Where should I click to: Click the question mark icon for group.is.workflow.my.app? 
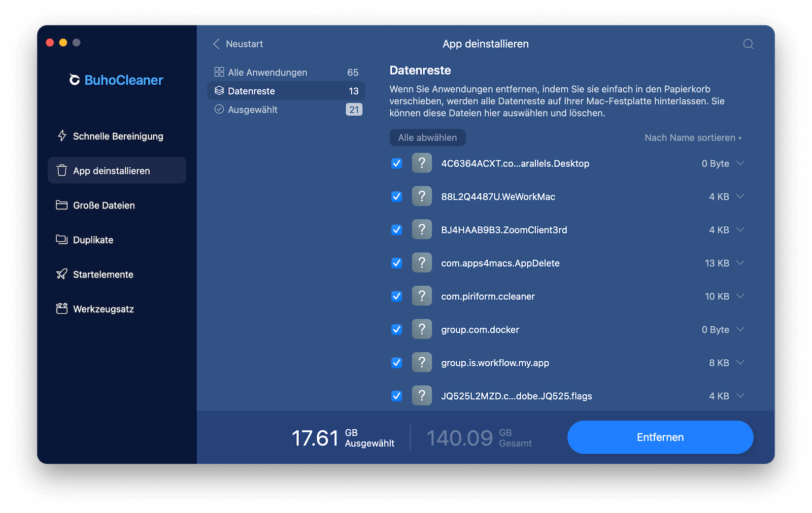(x=422, y=362)
